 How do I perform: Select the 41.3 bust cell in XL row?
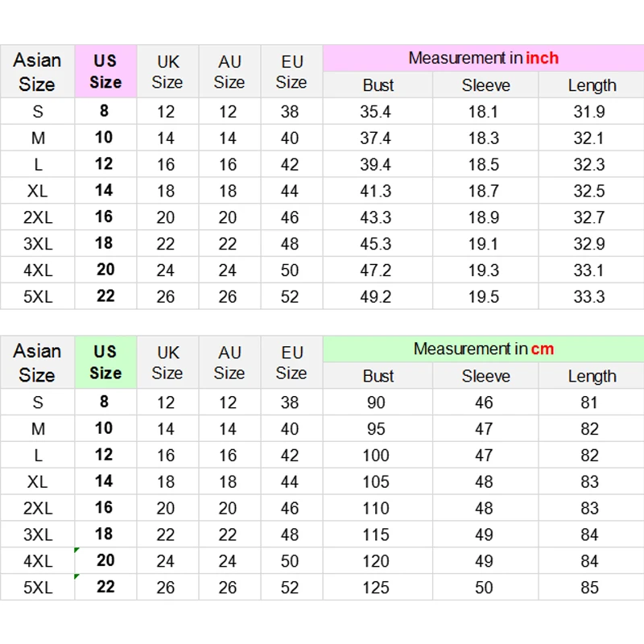coord(376,191)
